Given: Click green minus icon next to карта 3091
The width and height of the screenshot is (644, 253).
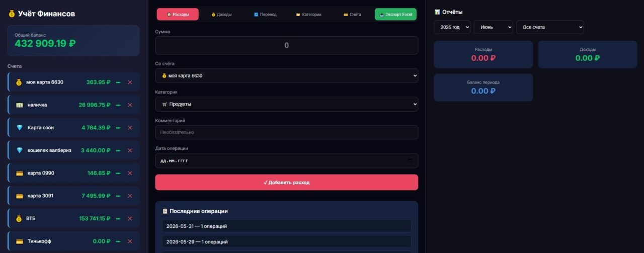Looking at the screenshot, I should pyautogui.click(x=118, y=196).
